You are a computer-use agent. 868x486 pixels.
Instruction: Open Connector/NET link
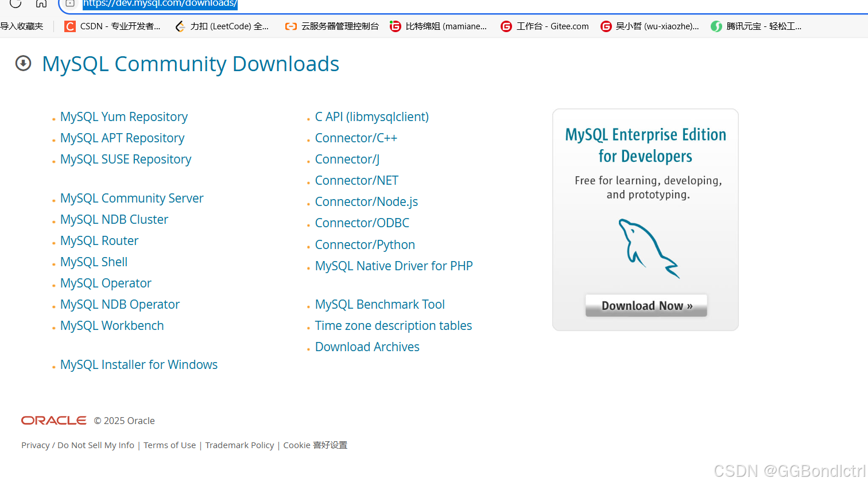(x=356, y=180)
